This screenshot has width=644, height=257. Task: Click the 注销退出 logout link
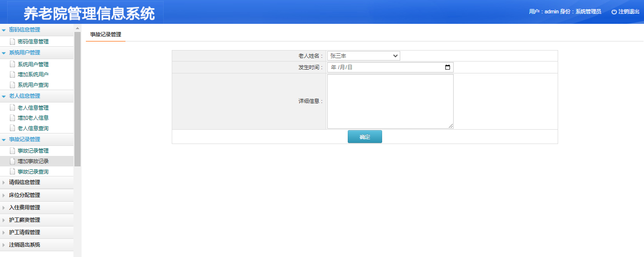629,12
